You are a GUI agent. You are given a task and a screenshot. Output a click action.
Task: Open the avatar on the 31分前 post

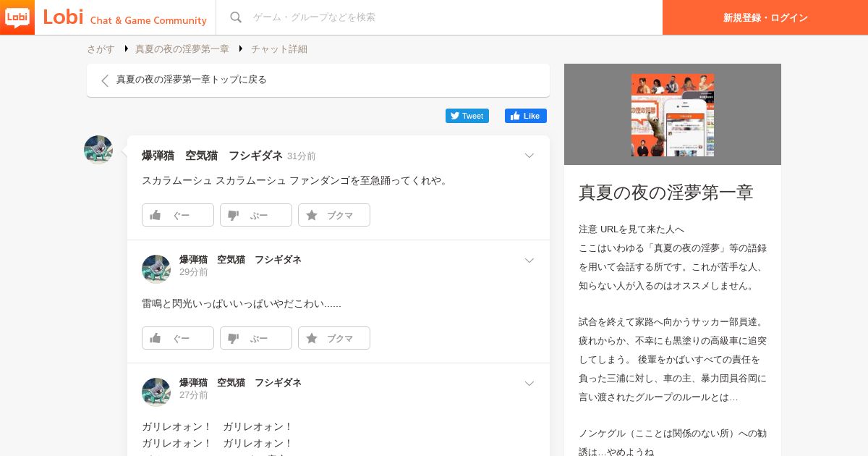tap(98, 150)
